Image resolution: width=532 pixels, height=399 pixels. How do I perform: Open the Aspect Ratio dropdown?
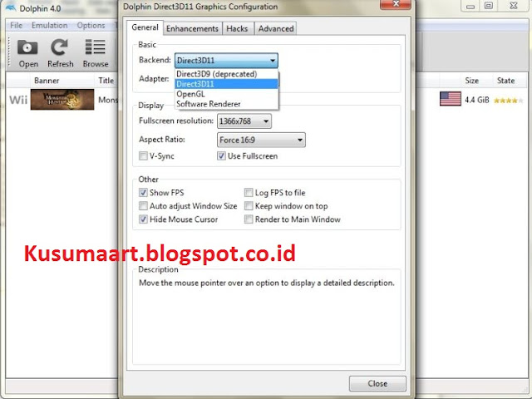click(261, 140)
